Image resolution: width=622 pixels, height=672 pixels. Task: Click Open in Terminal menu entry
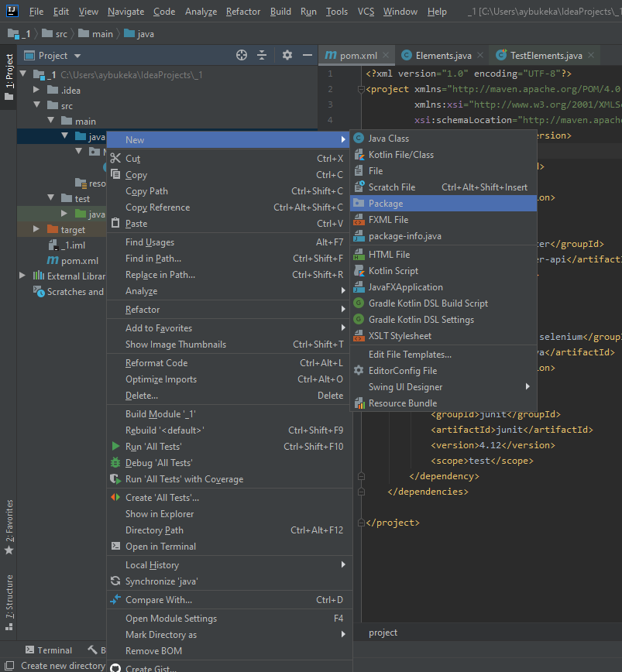[229, 547]
